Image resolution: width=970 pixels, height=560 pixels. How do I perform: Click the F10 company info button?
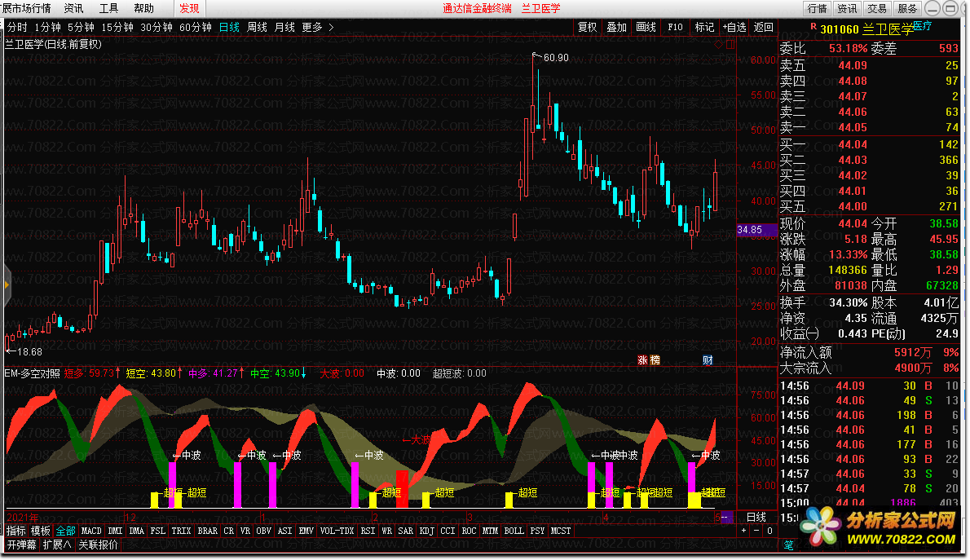pos(675,27)
